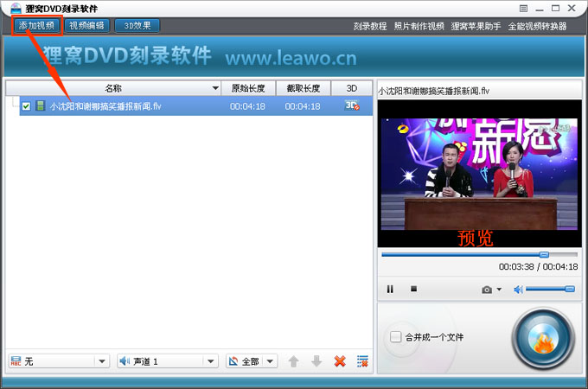
Task: Click the subtitle ABC icon
Action: tap(16, 361)
